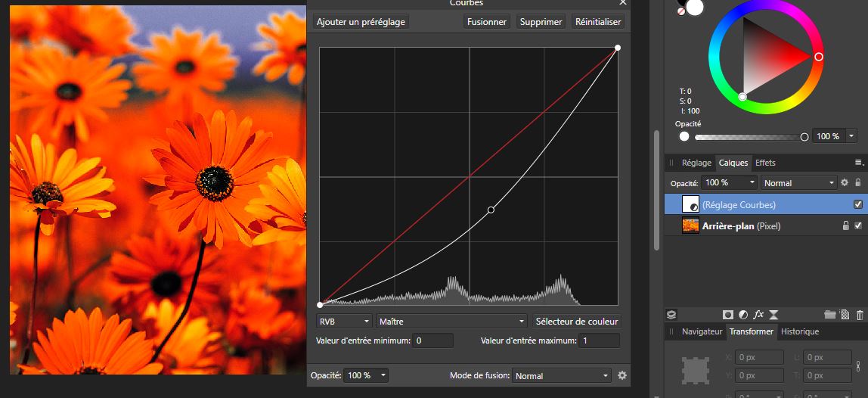
Task: Open layer effects with the fx icon
Action: pyautogui.click(x=758, y=314)
